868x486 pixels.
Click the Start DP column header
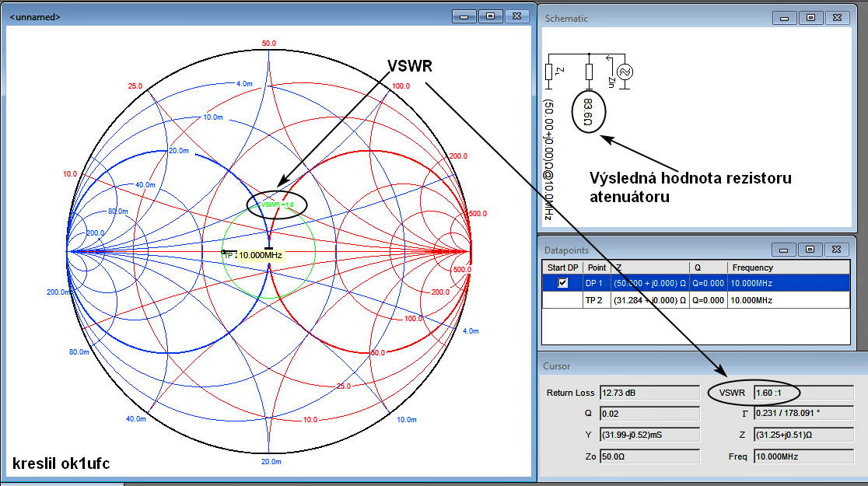pyautogui.click(x=562, y=267)
